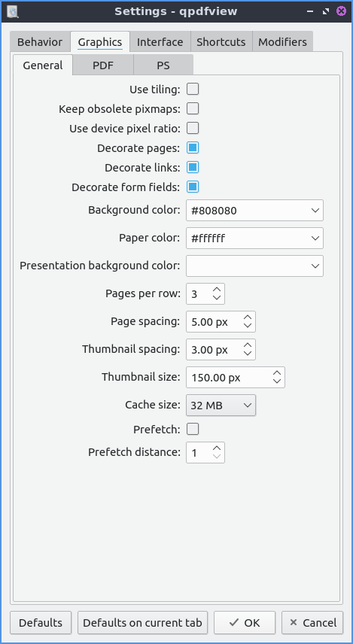353x644 pixels.
Task: Open the Cache size dropdown
Action: pyautogui.click(x=221, y=406)
